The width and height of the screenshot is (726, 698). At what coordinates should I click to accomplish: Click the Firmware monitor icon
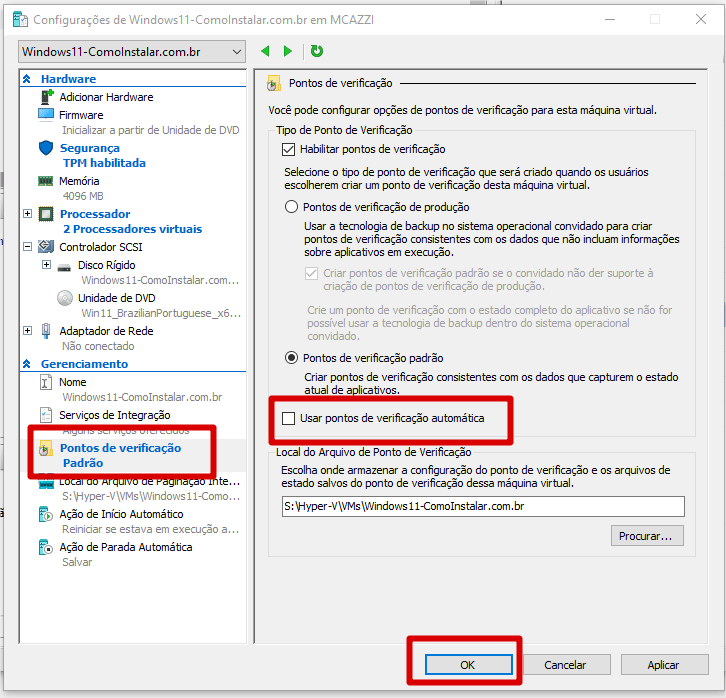(46, 114)
